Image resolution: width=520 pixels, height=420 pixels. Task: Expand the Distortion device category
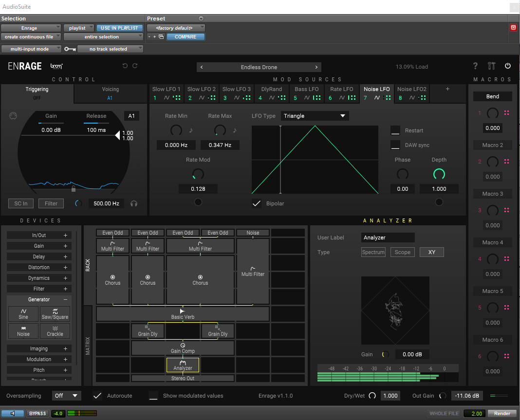(39, 267)
